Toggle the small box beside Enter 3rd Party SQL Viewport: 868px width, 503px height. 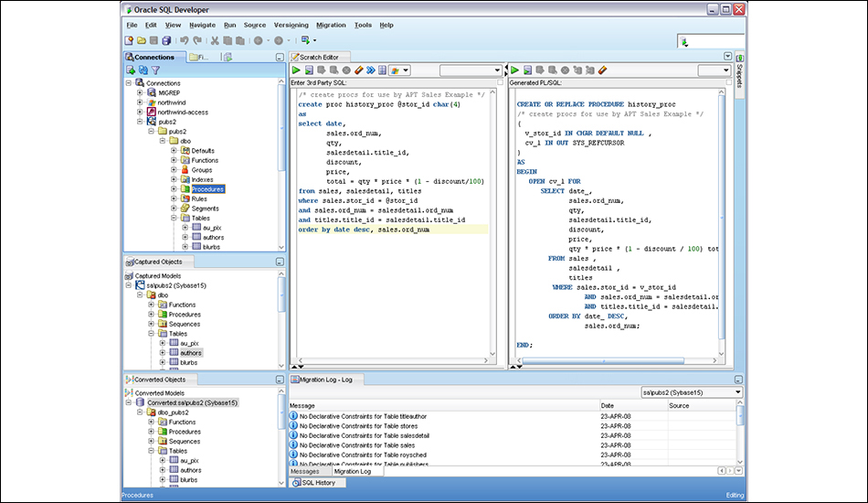coord(500,82)
